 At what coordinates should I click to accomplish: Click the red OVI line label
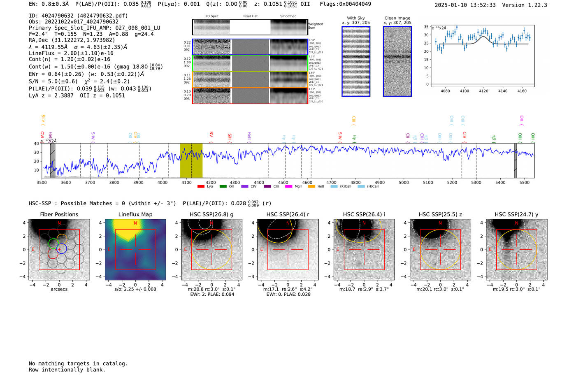pyautogui.click(x=42, y=136)
